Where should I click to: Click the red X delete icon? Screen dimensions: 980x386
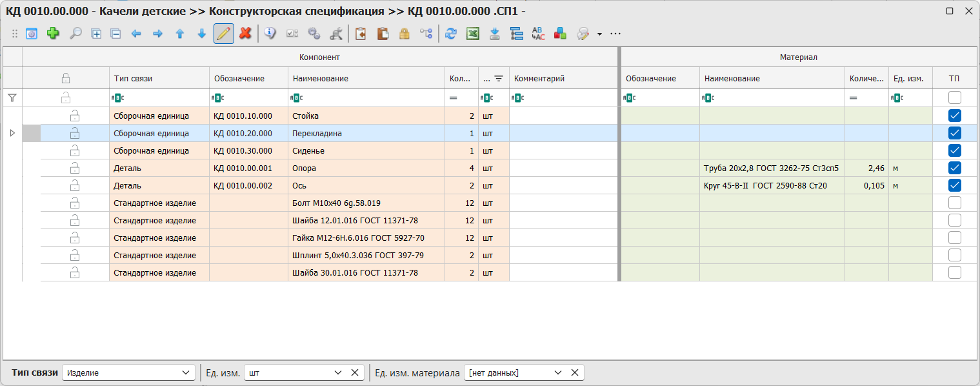245,34
